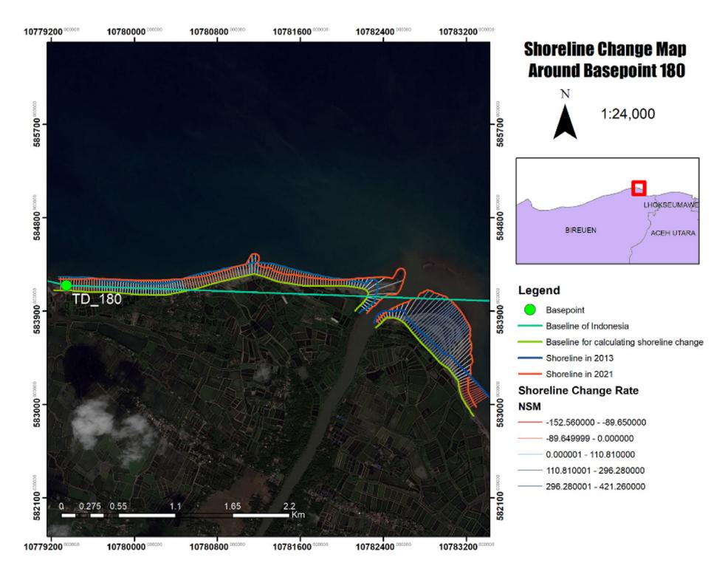
Task: Click the '-152.560000 - -89.650000' range text
Action: point(596,423)
